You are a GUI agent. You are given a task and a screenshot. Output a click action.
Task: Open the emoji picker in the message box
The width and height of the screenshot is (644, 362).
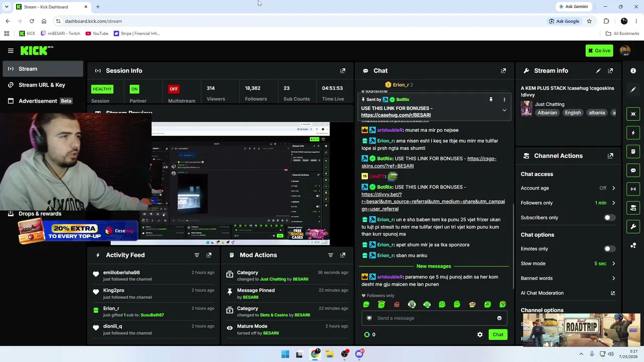point(499,318)
